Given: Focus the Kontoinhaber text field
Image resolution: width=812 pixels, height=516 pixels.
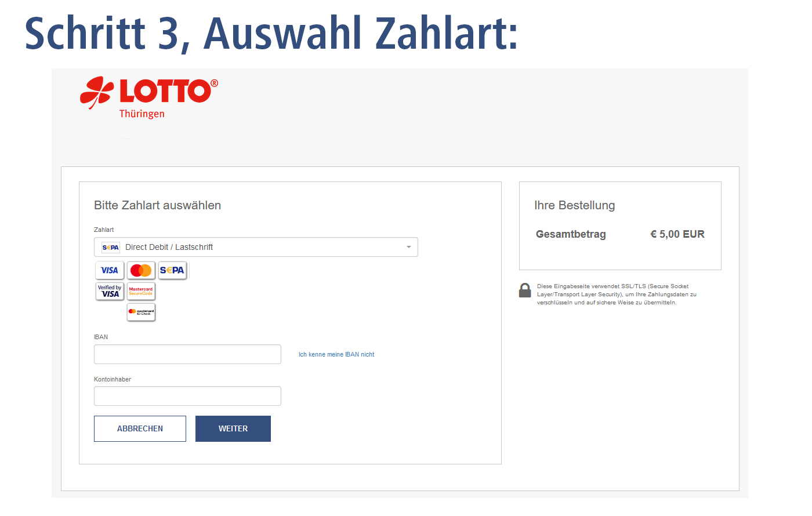Looking at the screenshot, I should pos(187,396).
